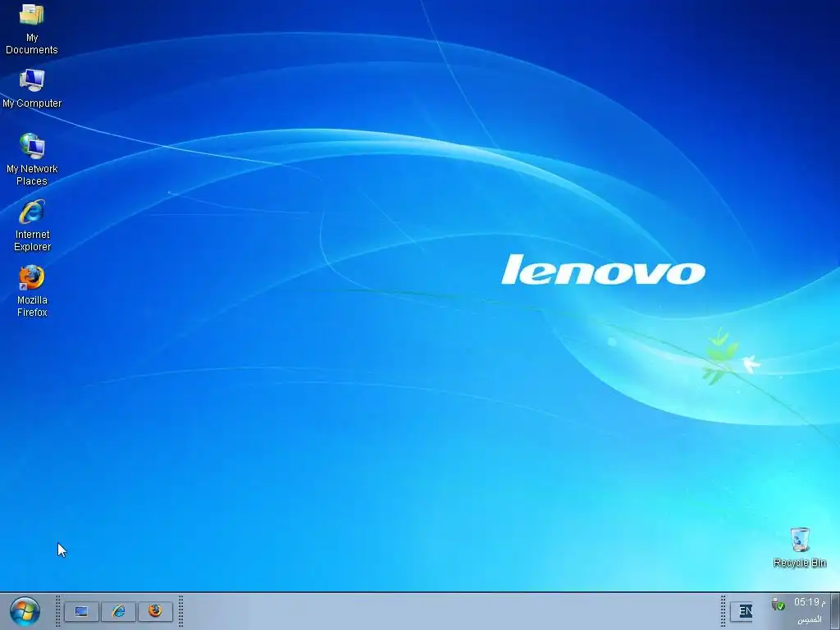Launch Internet Explorer from quick launch
The height and width of the screenshot is (630, 840).
pos(118,611)
